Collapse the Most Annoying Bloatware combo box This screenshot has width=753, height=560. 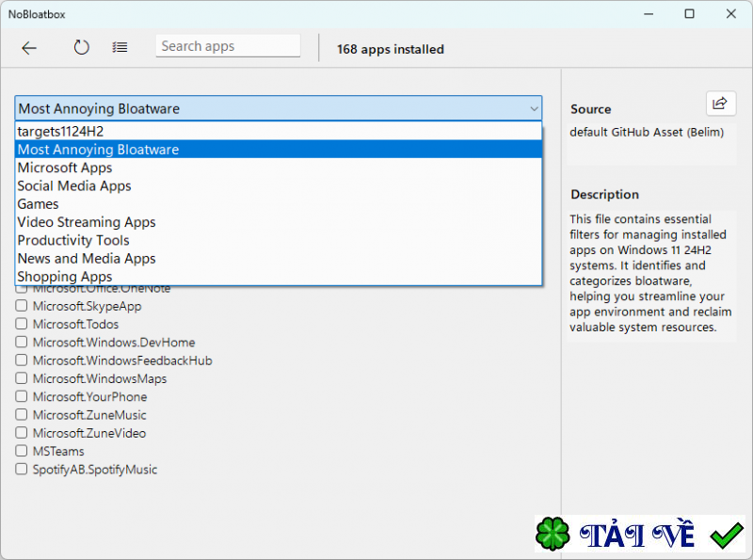click(x=279, y=108)
